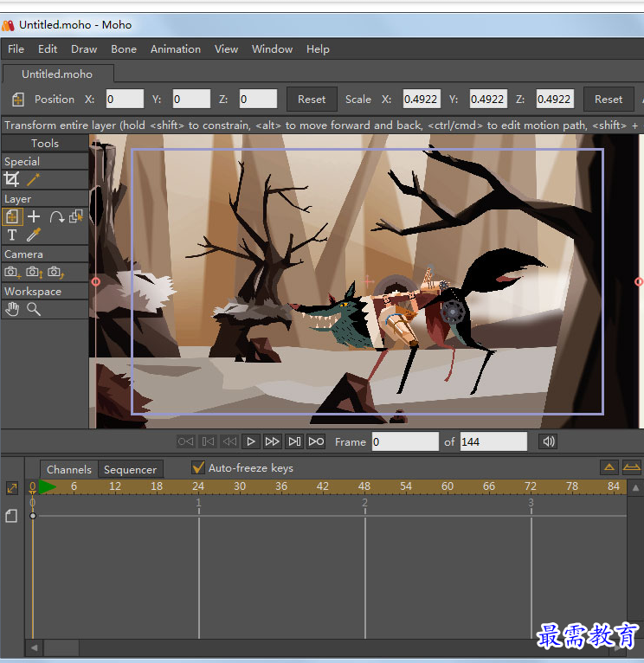This screenshot has height=663, width=644.
Task: Select the Layer Selector tool
Action: (x=76, y=216)
